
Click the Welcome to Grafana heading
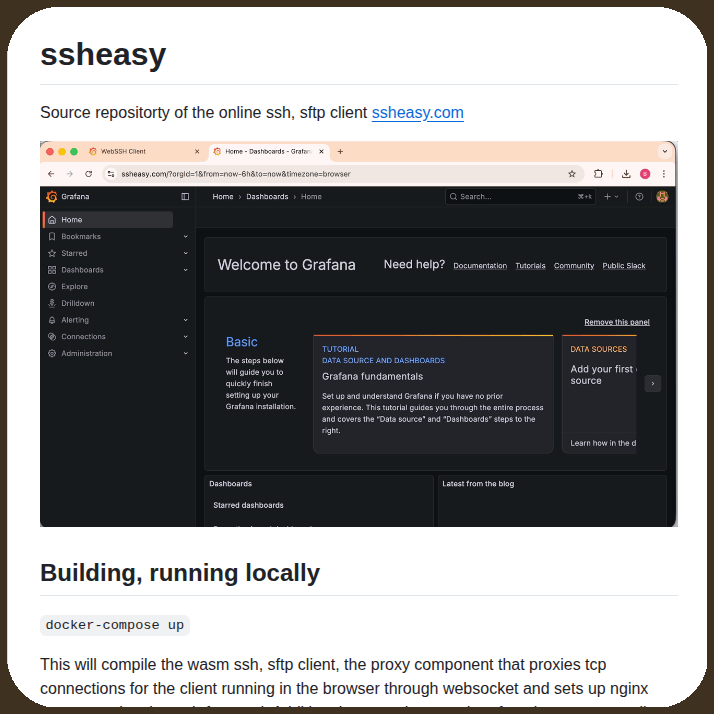click(x=286, y=265)
